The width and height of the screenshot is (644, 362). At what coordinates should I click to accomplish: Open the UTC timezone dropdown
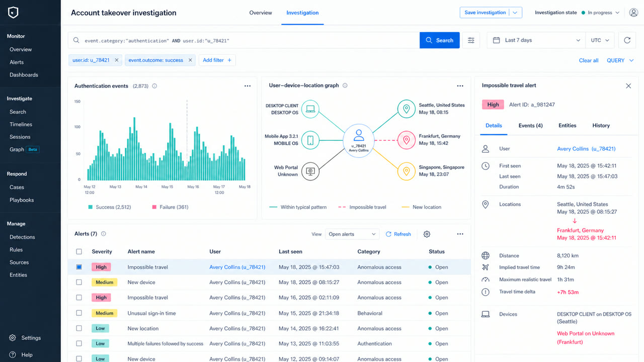[x=600, y=40]
